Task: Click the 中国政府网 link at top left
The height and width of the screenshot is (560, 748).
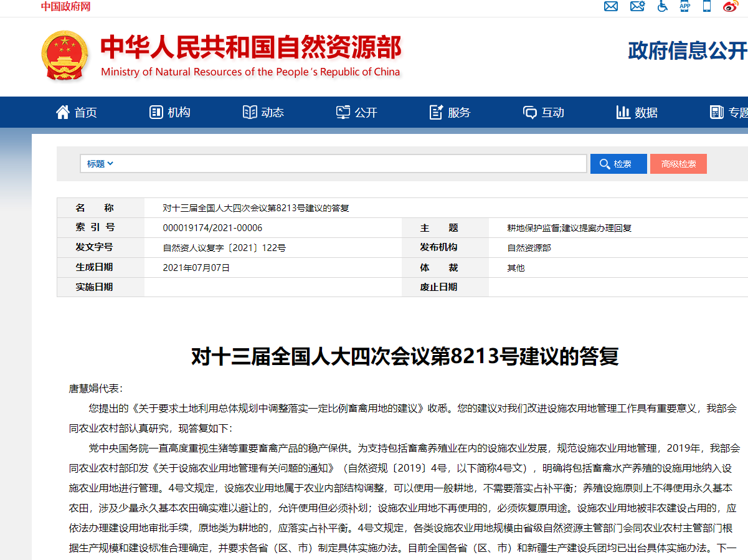Action: [66, 6]
